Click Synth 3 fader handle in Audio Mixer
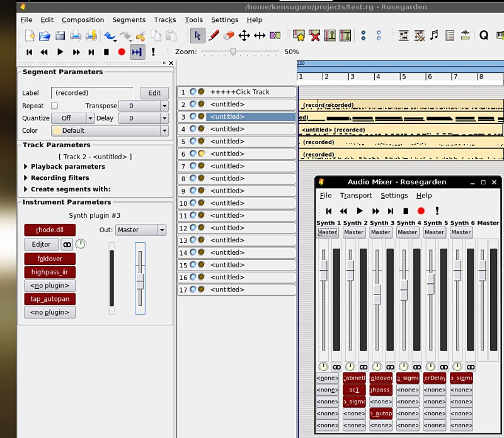 tap(377, 295)
